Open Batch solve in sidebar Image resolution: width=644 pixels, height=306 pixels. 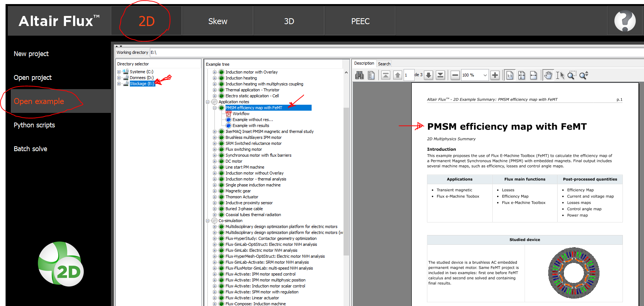pyautogui.click(x=30, y=149)
